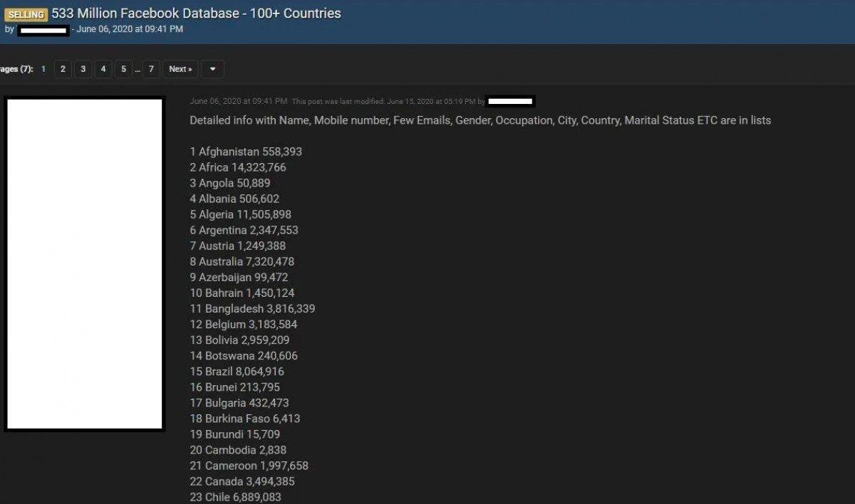Click the post timestamp June 06, 2020
The height and width of the screenshot is (504, 855).
click(x=238, y=101)
